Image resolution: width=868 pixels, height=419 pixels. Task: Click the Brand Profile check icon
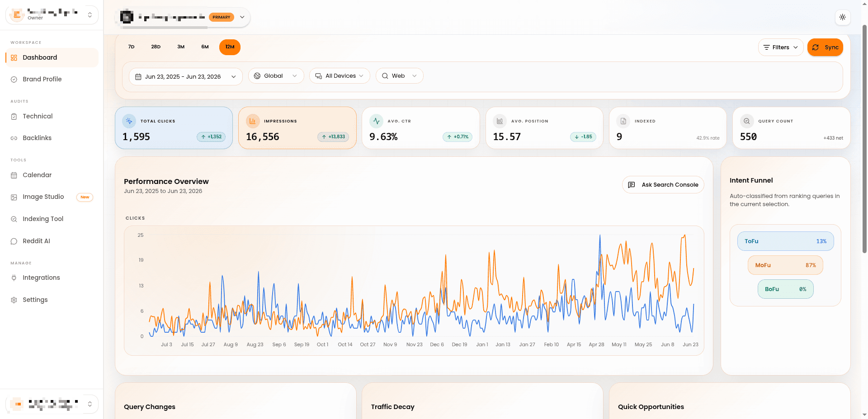(14, 80)
